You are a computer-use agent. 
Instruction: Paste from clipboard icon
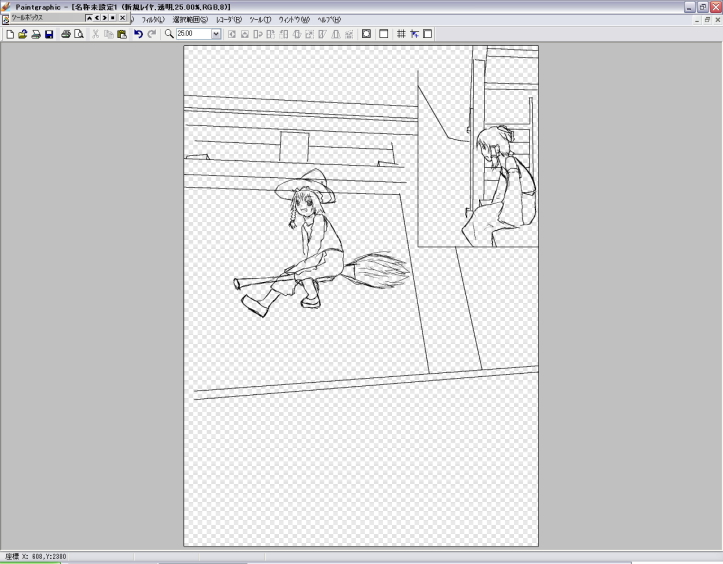tap(122, 34)
